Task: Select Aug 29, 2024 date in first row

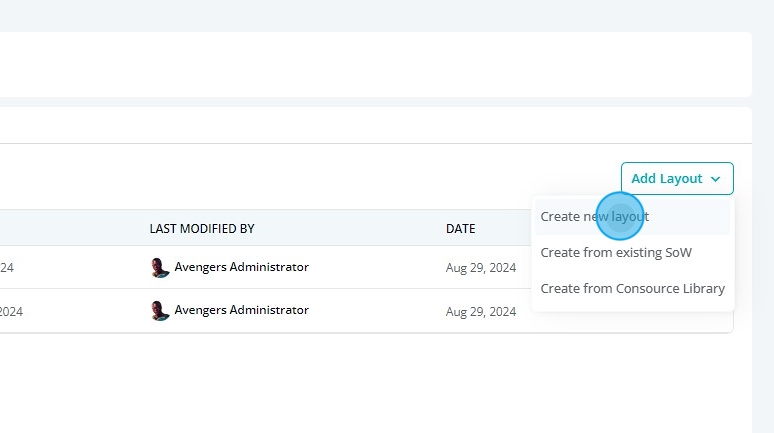Action: [481, 268]
